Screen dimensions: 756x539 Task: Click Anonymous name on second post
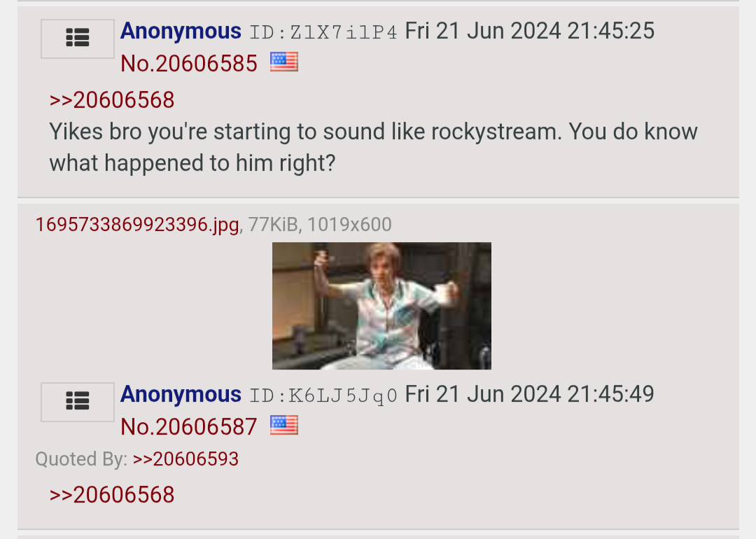pyautogui.click(x=181, y=395)
